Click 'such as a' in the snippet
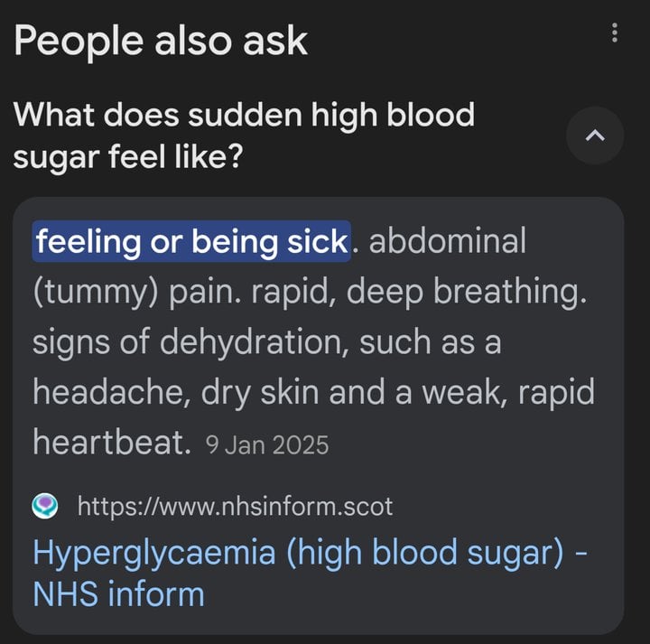This screenshot has width=650, height=644. 431,343
